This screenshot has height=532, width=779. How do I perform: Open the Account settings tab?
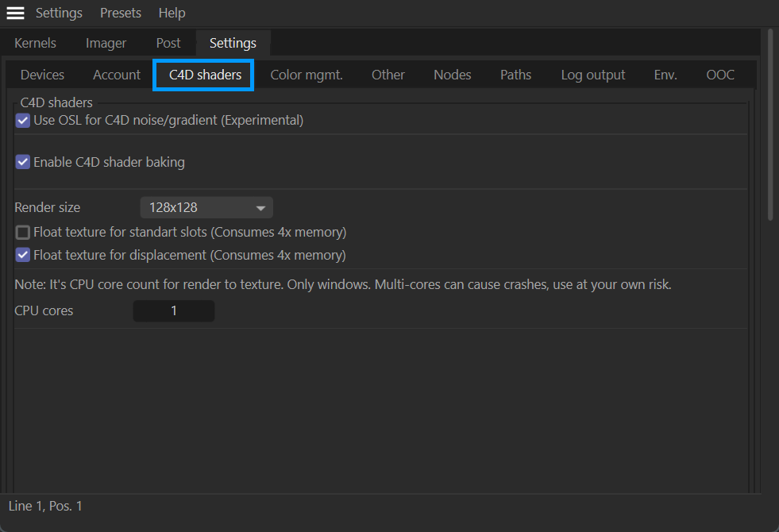[117, 75]
